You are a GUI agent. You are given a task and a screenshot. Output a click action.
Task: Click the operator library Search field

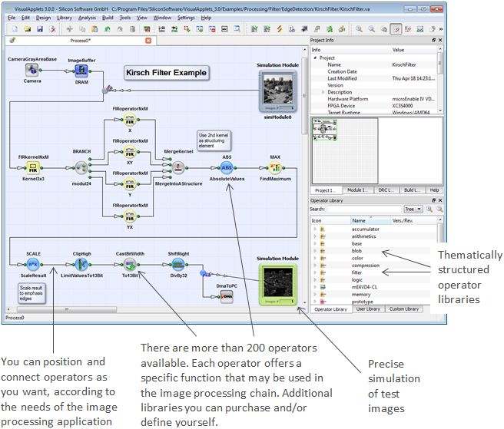point(364,209)
